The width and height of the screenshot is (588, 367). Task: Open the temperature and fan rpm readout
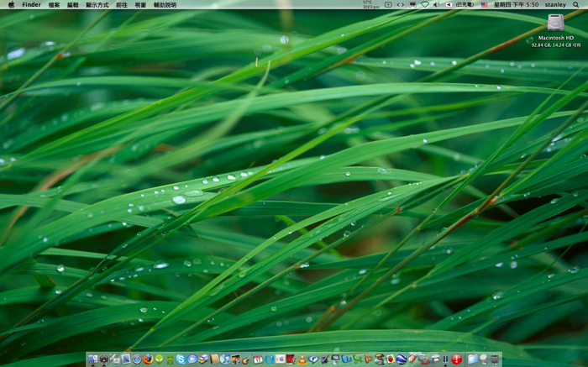(x=371, y=4)
